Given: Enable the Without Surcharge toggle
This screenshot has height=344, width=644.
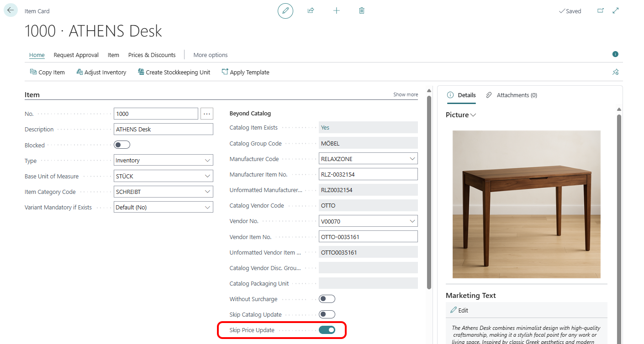Looking at the screenshot, I should (327, 299).
